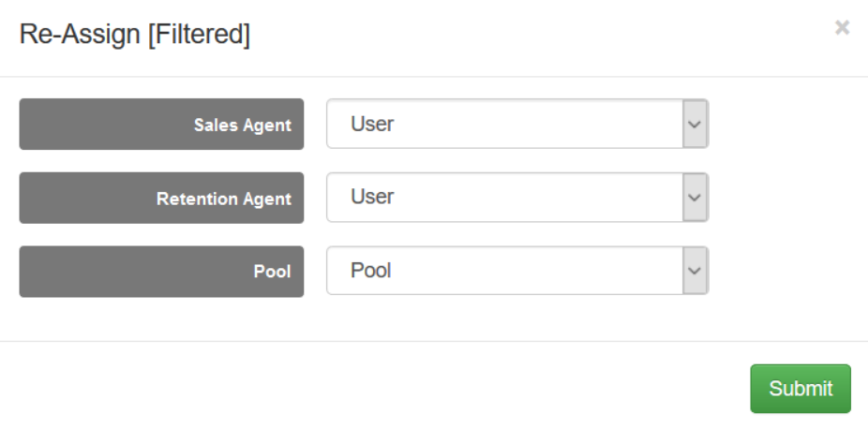868x429 pixels.
Task: Close the Re-Assign dialog with the X
Action: click(x=842, y=28)
